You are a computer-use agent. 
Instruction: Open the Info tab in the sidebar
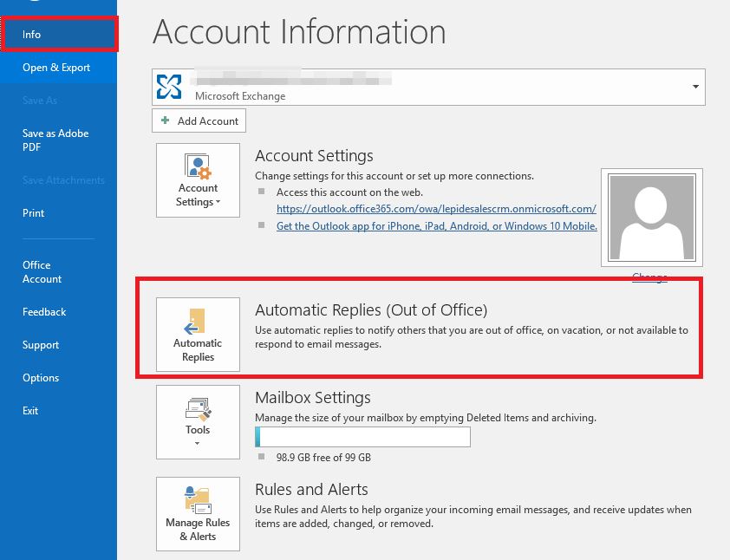click(x=59, y=34)
